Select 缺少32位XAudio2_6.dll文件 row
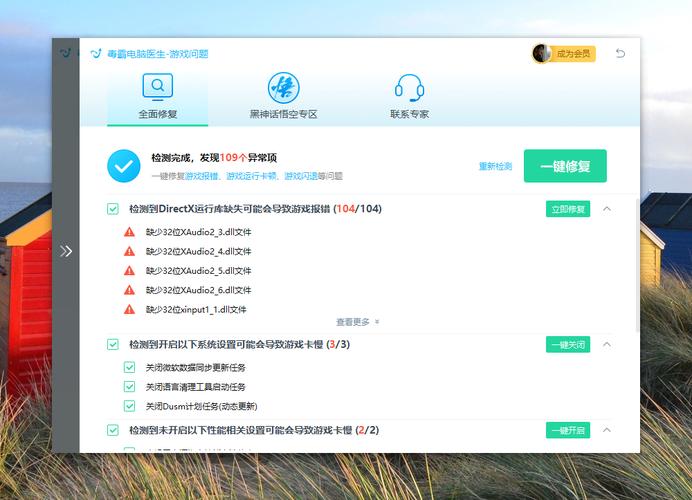 pyautogui.click(x=198, y=290)
